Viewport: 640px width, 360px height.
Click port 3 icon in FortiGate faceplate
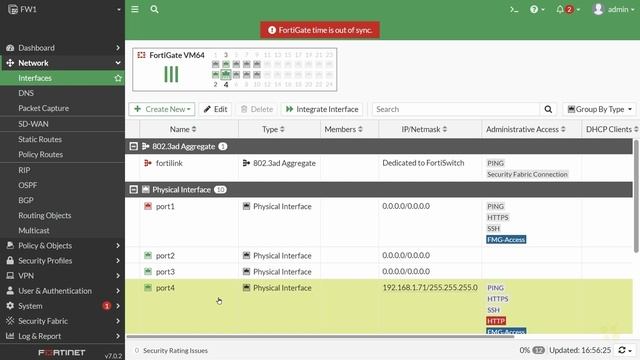pos(226,64)
